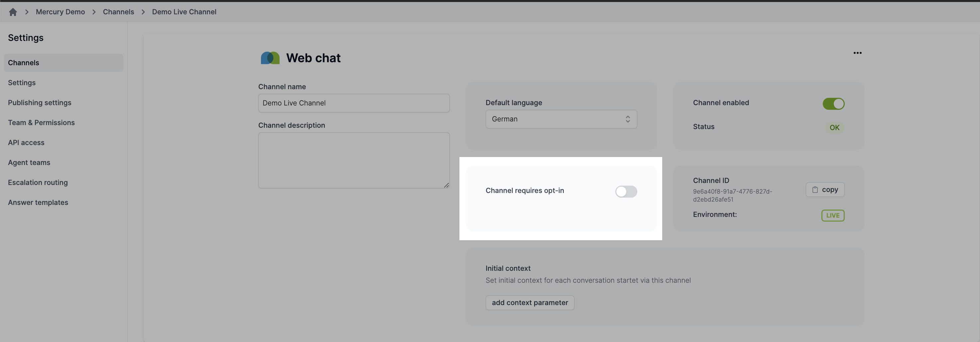Click the Web chat logo icon
Image resolution: width=980 pixels, height=342 pixels.
(x=270, y=58)
